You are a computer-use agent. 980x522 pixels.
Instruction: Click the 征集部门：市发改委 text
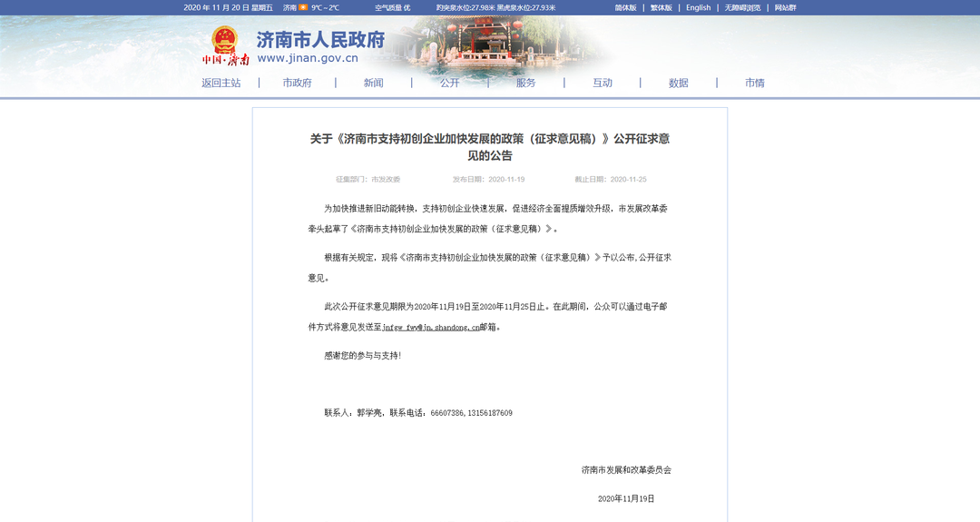[368, 180]
